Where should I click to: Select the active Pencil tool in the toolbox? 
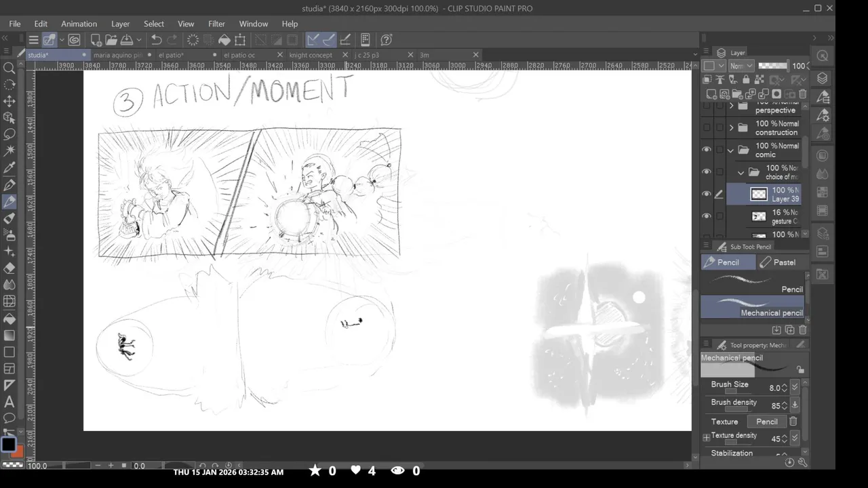pyautogui.click(x=9, y=201)
